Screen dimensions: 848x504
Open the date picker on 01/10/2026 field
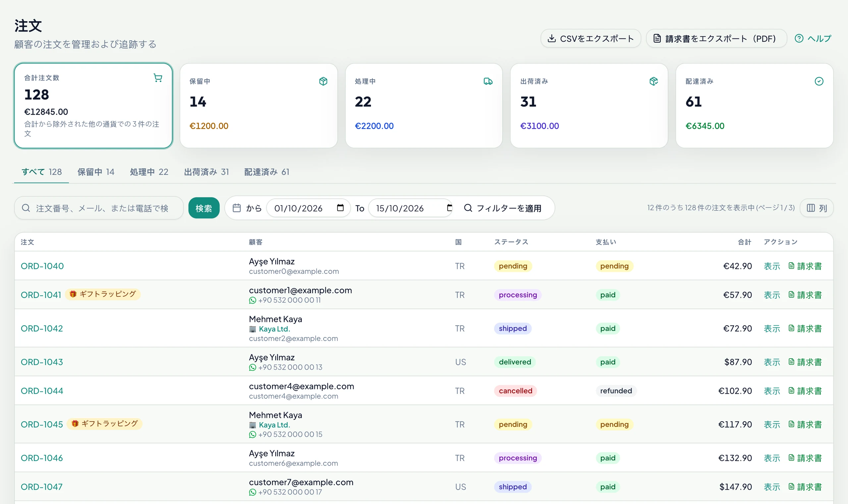(340, 208)
